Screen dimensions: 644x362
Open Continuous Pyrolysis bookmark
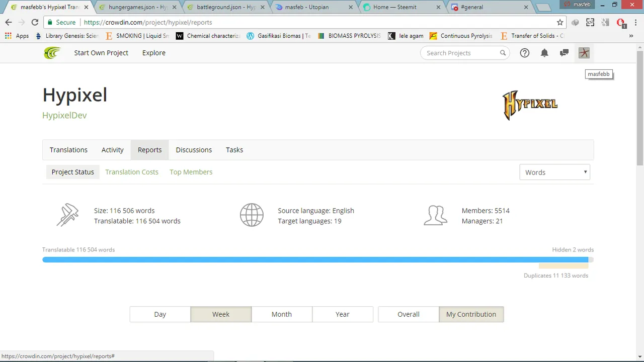[461, 36]
